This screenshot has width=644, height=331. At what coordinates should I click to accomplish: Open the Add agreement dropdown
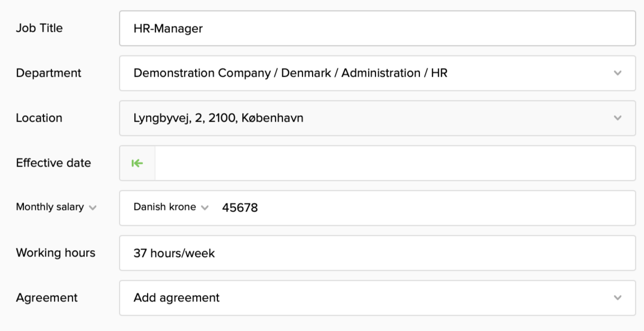(370, 298)
